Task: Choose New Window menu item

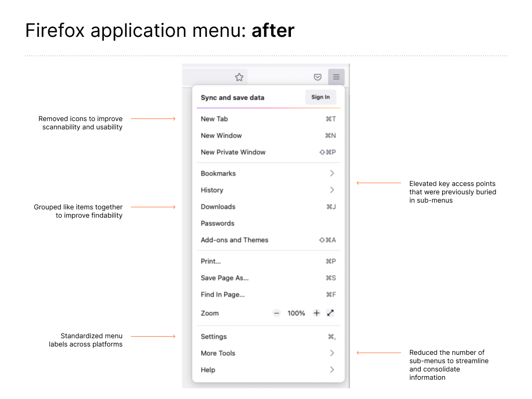Action: pos(268,136)
